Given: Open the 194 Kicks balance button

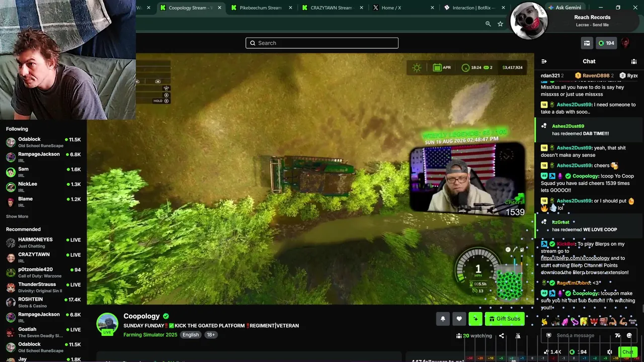Looking at the screenshot, I should click(x=606, y=43).
